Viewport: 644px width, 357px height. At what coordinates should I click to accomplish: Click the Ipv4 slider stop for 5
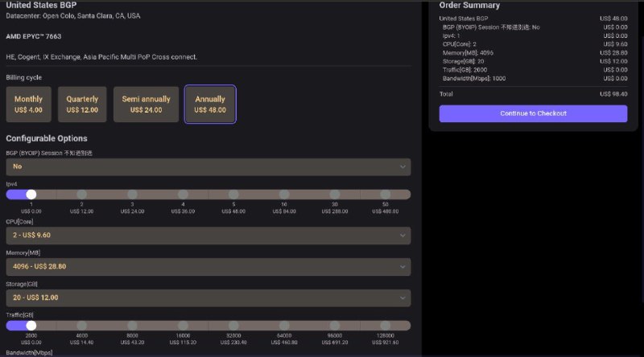coord(233,195)
